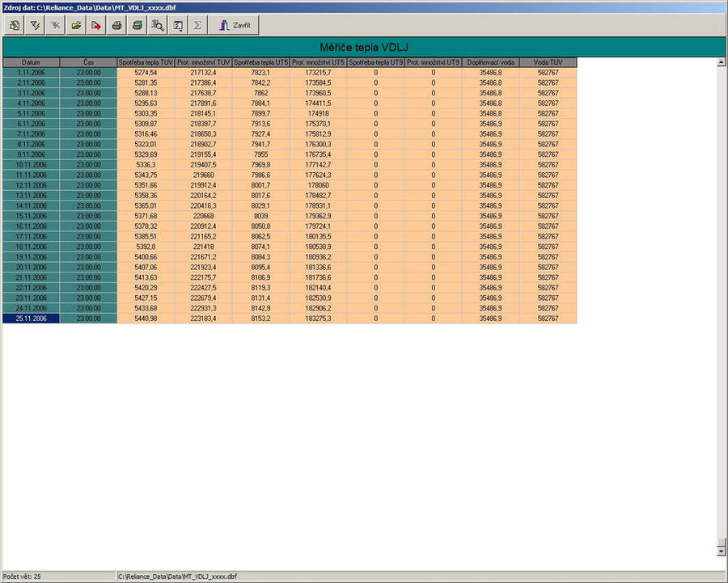The width and height of the screenshot is (728, 583).
Task: Click the value 5274,54 in the table
Action: pyautogui.click(x=146, y=73)
